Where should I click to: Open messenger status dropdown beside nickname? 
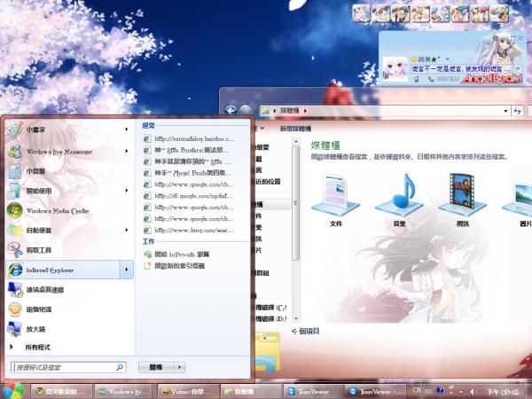pos(448,59)
